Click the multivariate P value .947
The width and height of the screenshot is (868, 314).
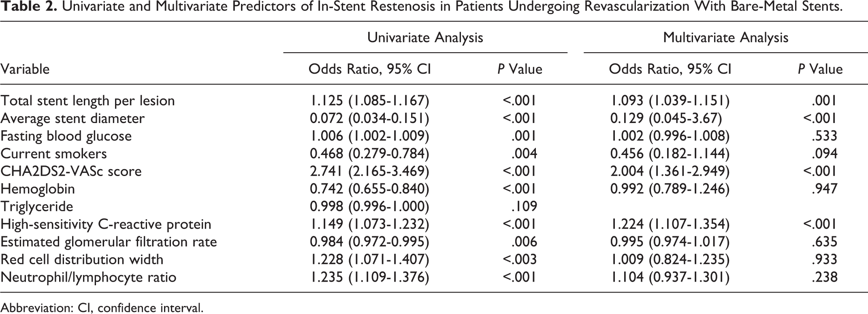pyautogui.click(x=824, y=189)
